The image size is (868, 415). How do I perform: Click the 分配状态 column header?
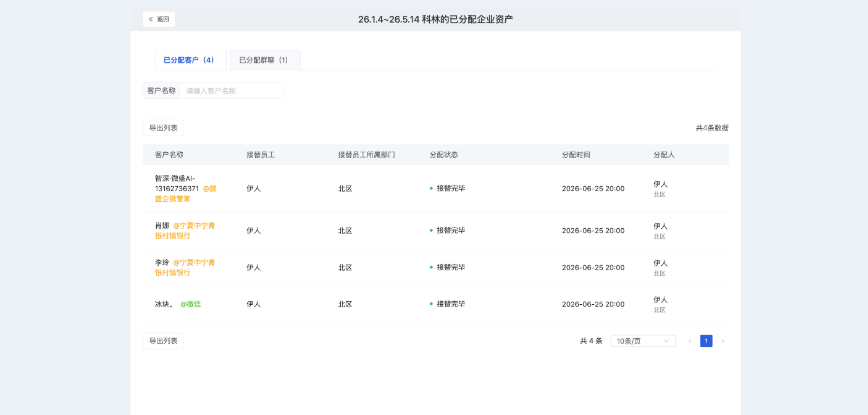click(444, 154)
